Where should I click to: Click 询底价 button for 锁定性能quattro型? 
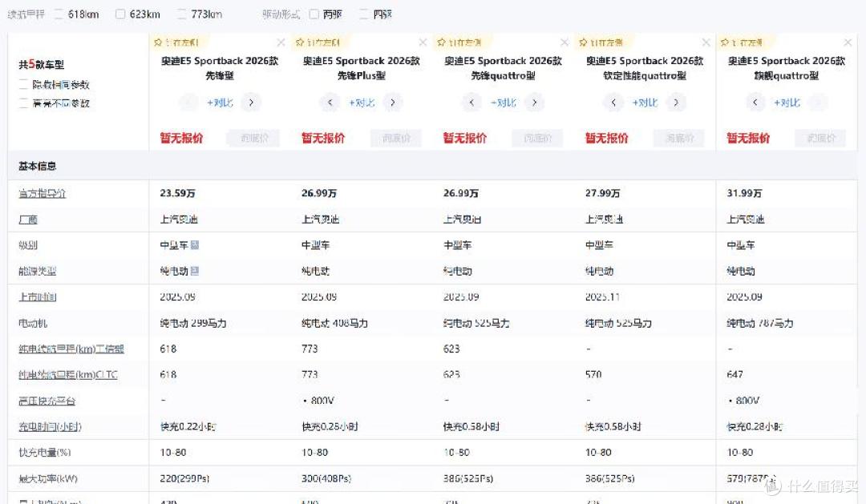[679, 138]
